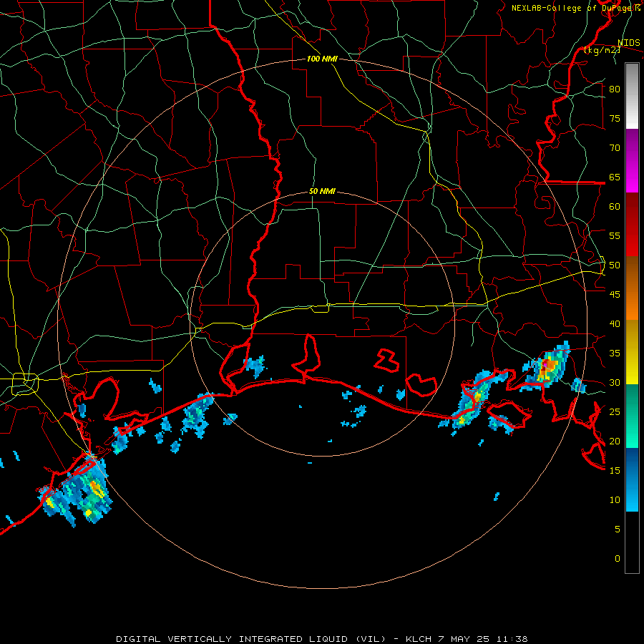
Task: Click the scale value 25
Action: (615, 412)
